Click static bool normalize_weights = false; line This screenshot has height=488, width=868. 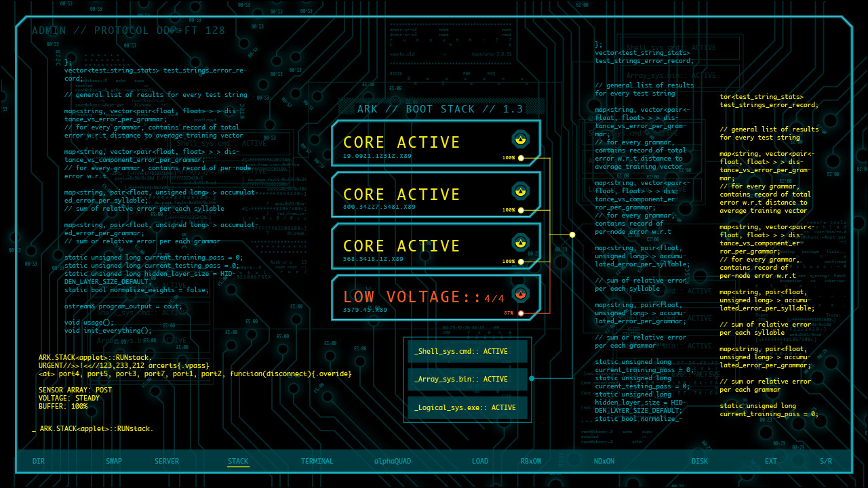click(x=136, y=290)
